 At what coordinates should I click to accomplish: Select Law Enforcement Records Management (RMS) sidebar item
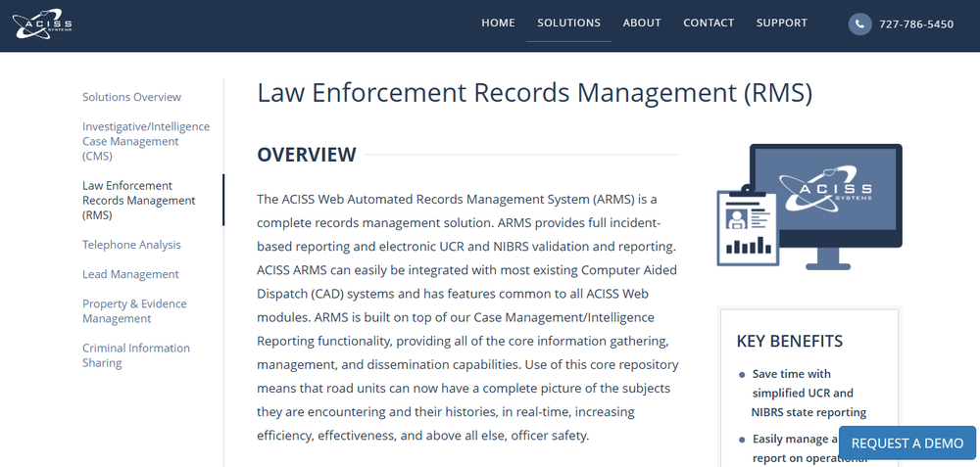(139, 201)
